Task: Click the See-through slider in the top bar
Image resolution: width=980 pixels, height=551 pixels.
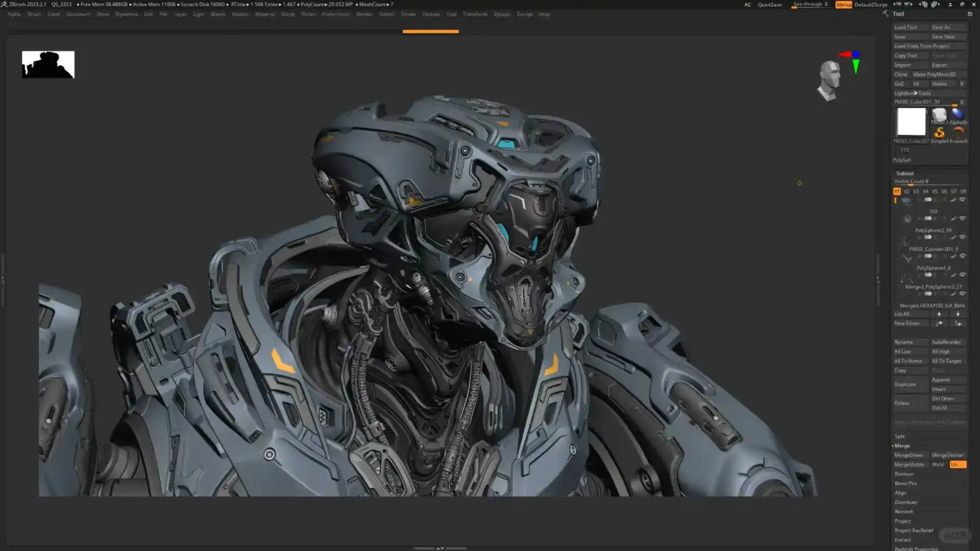Action: 810,4
